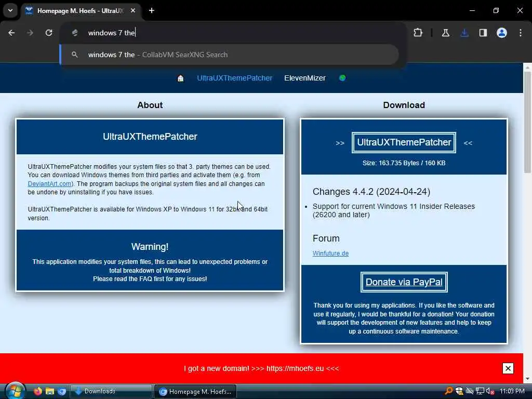Click the 'Warning!' heading

tap(150, 247)
